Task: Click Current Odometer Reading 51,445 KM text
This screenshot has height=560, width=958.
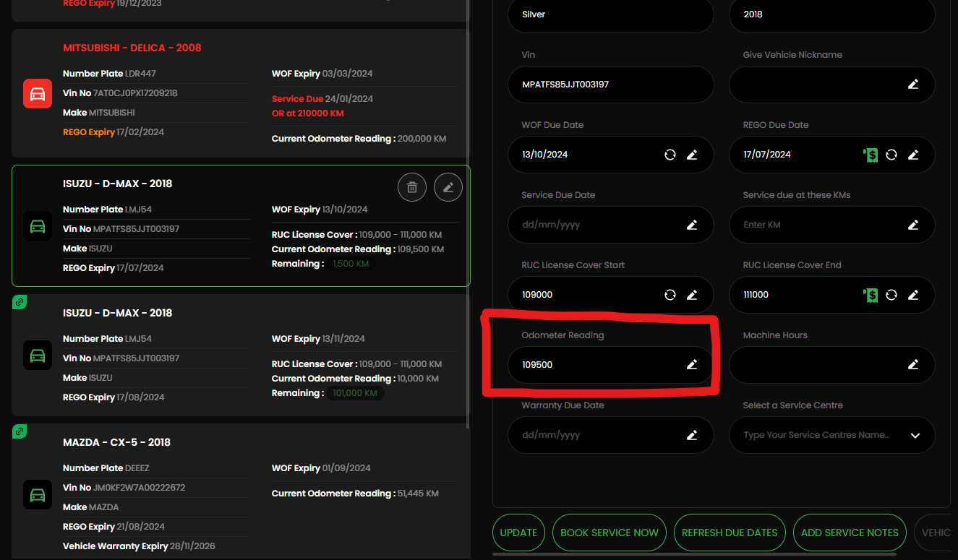Action: click(x=355, y=494)
